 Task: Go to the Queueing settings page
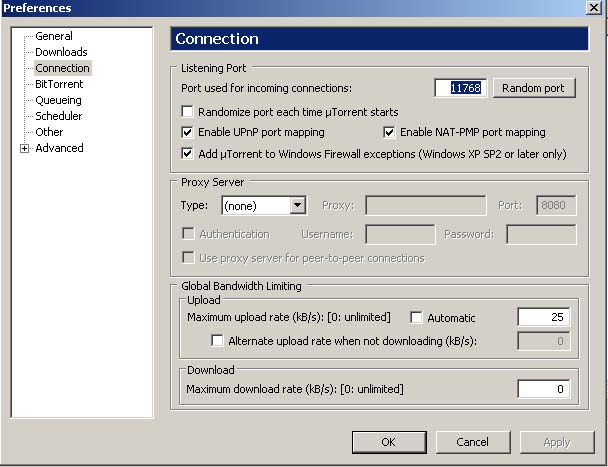coord(58,100)
